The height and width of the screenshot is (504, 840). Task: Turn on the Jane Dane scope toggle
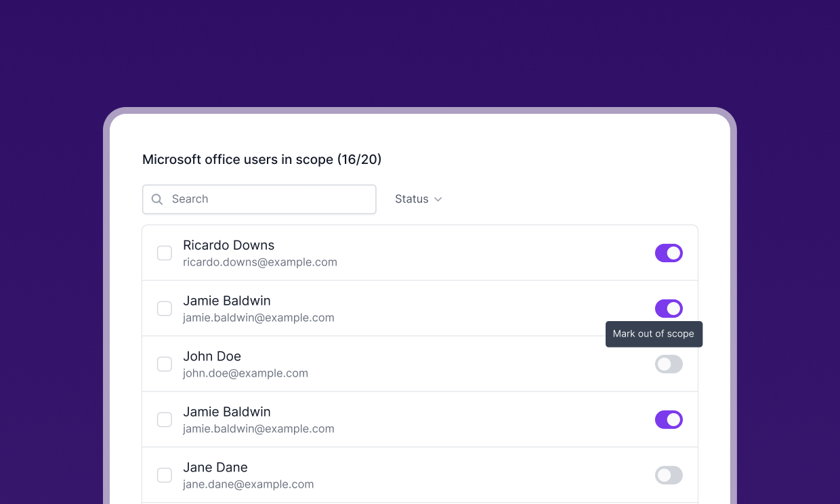pos(669,476)
